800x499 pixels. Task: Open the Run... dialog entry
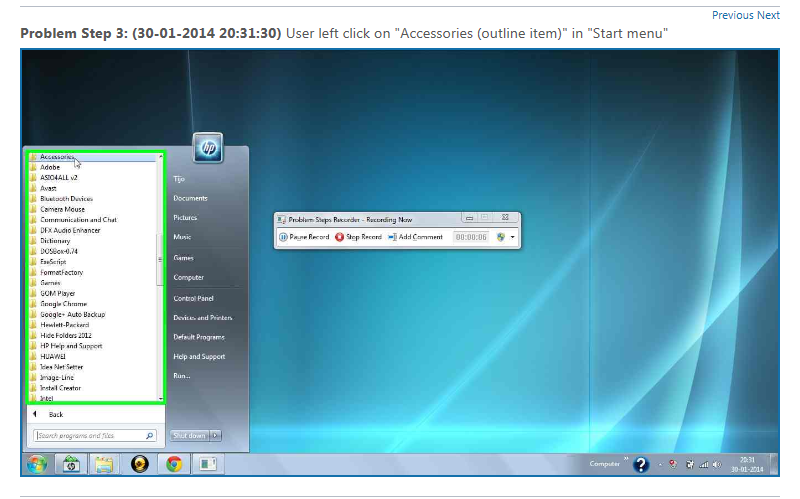point(182,376)
